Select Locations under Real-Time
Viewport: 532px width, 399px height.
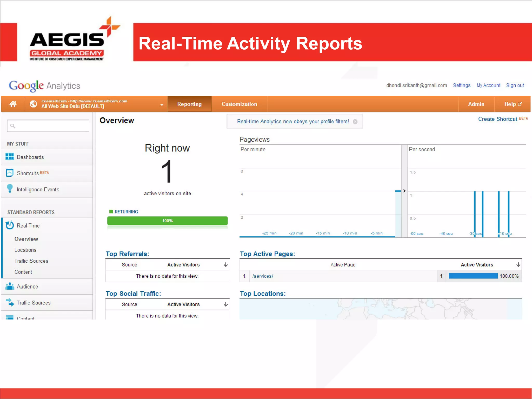25,250
